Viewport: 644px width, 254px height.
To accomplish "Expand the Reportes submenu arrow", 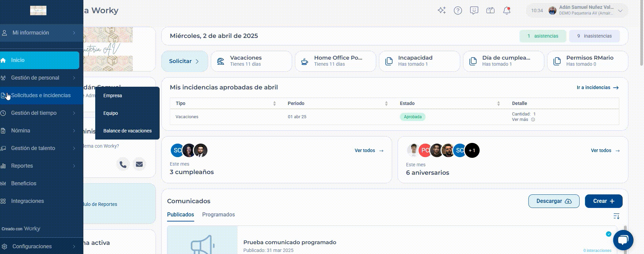I will click(74, 166).
